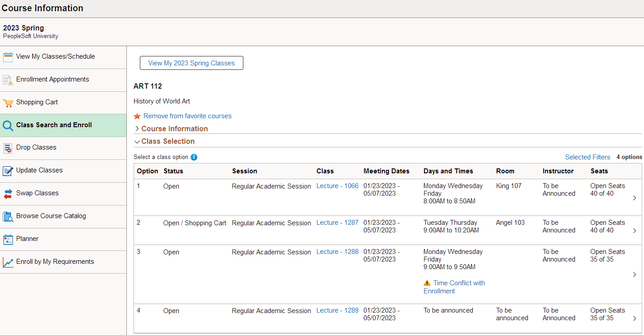Click the View My Classes/Schedule calendar icon
The width and height of the screenshot is (644, 335).
[x=8, y=56]
